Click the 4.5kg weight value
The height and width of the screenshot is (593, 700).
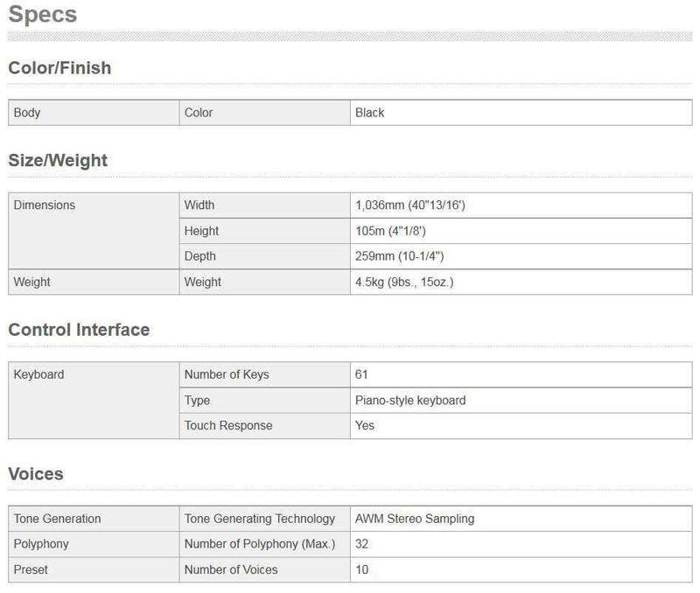tap(405, 283)
